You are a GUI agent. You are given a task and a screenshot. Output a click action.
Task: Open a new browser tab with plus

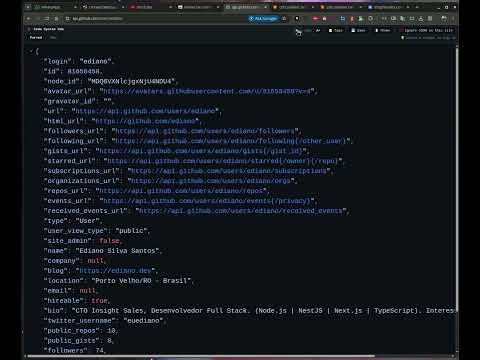pos(417,7)
